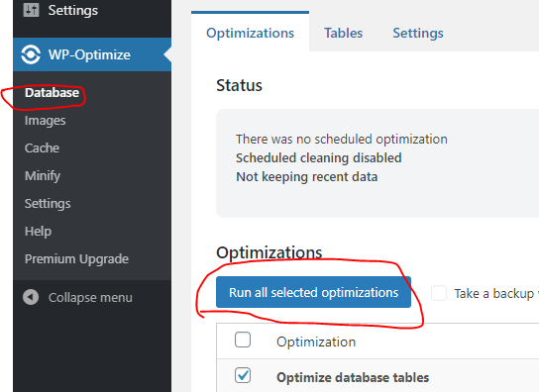
Task: Enable the Take a backup checkbox
Action: click(439, 293)
